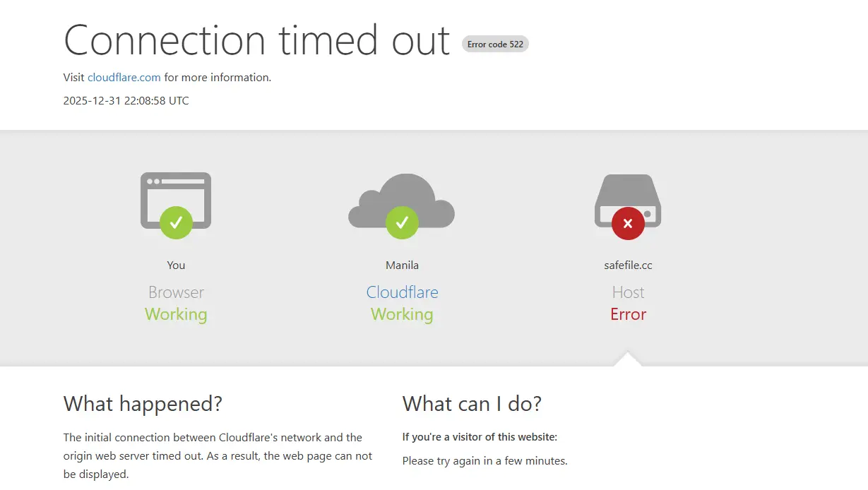
Task: Click the What can I do? heading
Action: (472, 404)
